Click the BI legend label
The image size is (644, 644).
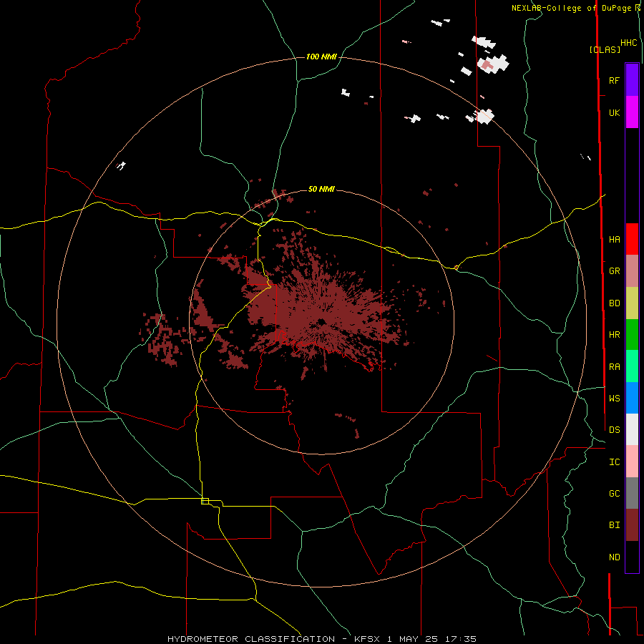[x=614, y=525]
